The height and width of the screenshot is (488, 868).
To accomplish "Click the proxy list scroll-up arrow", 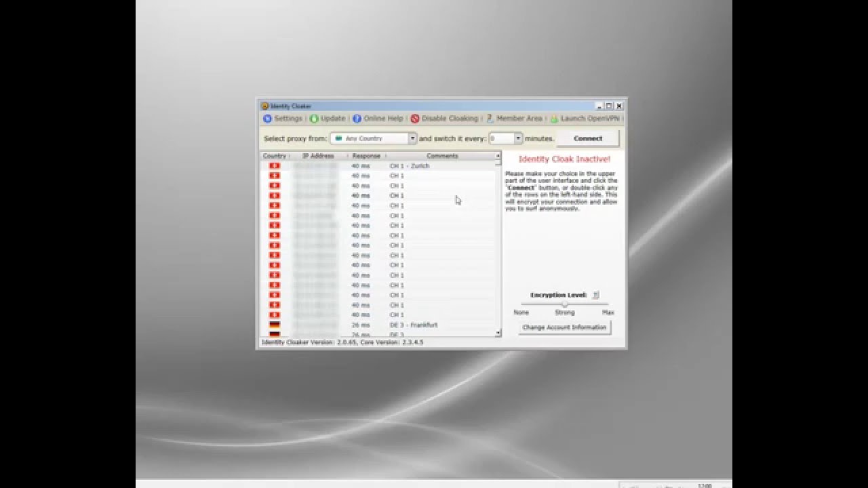I will (498, 156).
